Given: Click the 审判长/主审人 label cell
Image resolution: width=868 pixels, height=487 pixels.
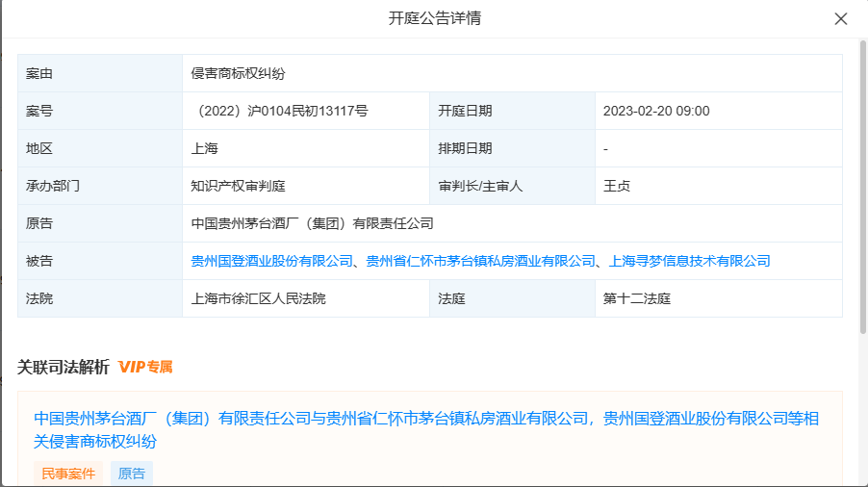Looking at the screenshot, I should [x=512, y=186].
